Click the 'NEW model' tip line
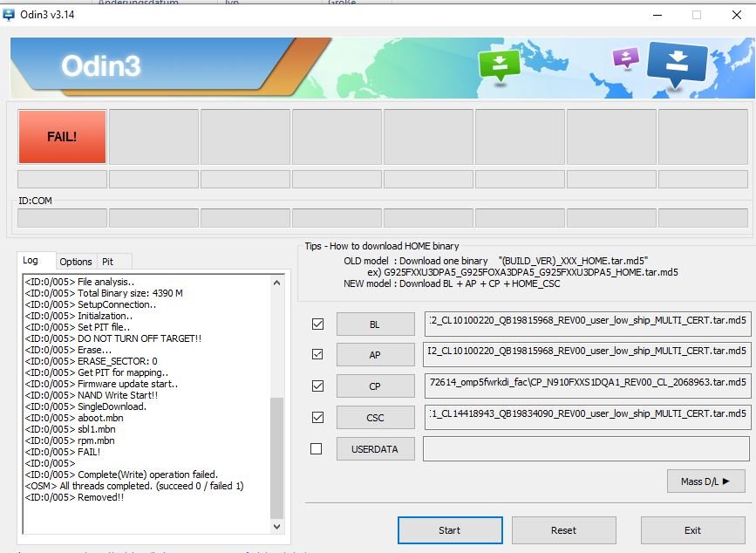This screenshot has width=756, height=553. click(x=452, y=283)
